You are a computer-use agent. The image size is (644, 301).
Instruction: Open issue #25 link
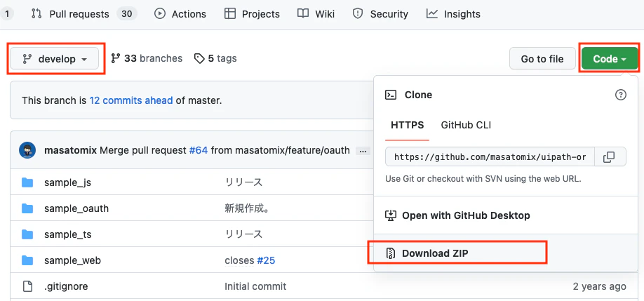[266, 260]
